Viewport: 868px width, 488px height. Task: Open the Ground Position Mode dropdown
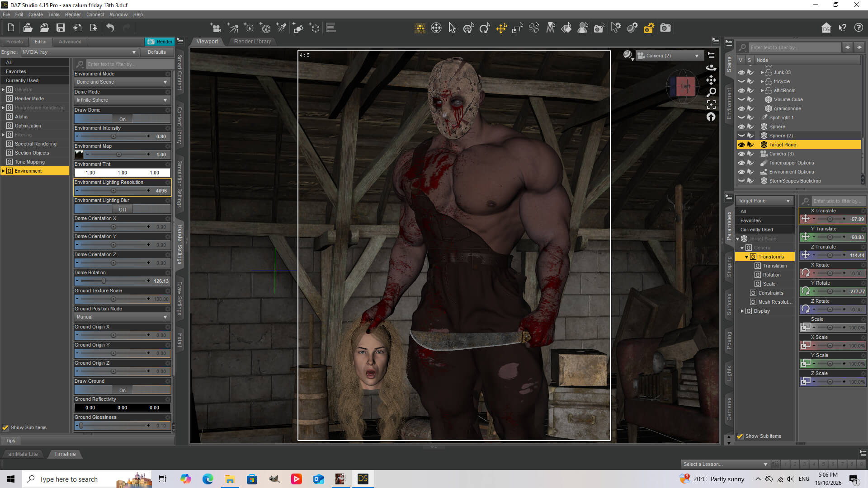click(x=122, y=317)
